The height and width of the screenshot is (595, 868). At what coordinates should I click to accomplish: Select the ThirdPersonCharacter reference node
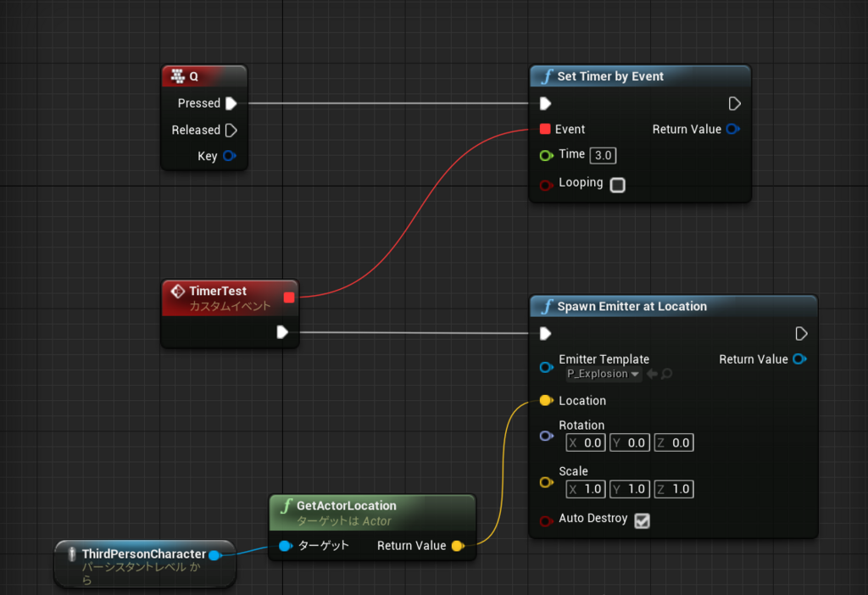tap(145, 564)
